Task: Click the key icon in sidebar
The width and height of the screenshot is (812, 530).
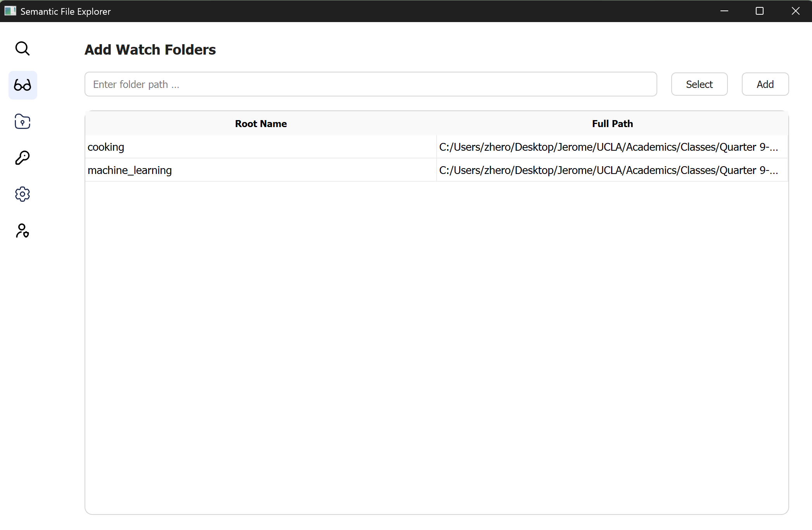Action: 22,158
